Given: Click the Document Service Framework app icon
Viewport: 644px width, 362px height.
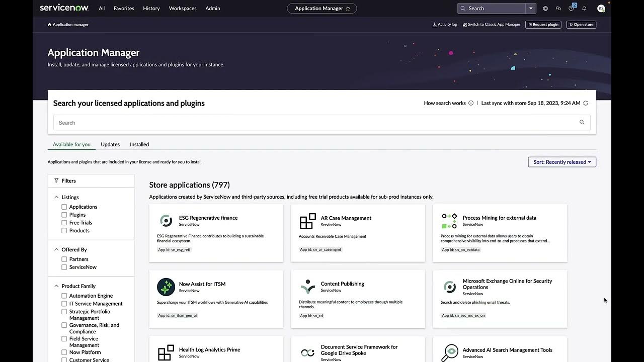Looking at the screenshot, I should 307,353.
